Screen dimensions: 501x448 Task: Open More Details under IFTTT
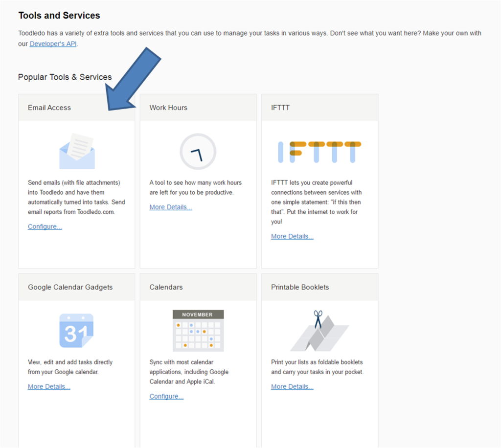click(293, 236)
